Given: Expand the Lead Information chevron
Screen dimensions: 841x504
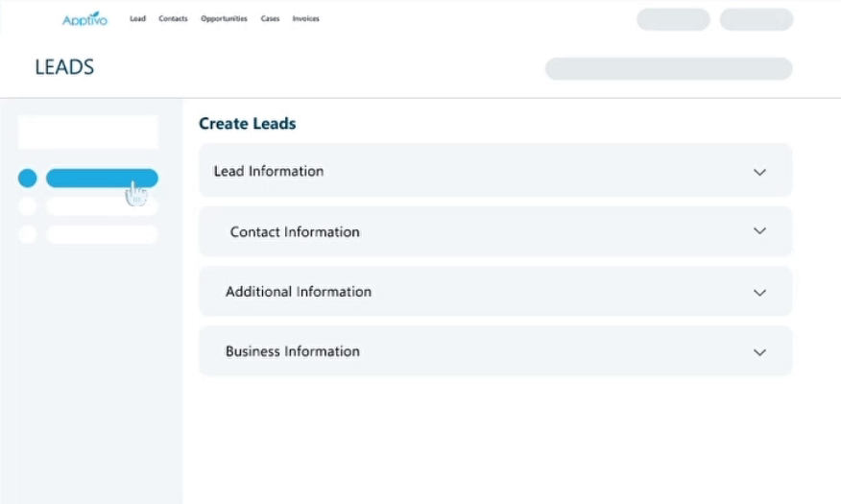Looking at the screenshot, I should [759, 172].
